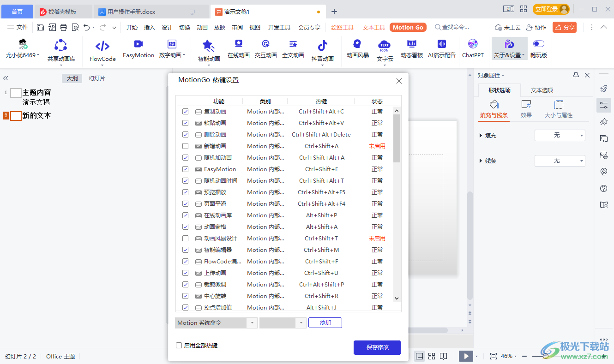Open the 填充 fill type dropdown
This screenshot has width=614, height=364.
(x=560, y=135)
